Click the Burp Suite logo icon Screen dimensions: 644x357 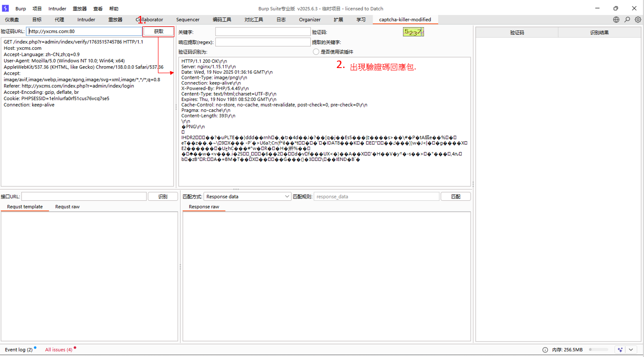pyautogui.click(x=6, y=8)
